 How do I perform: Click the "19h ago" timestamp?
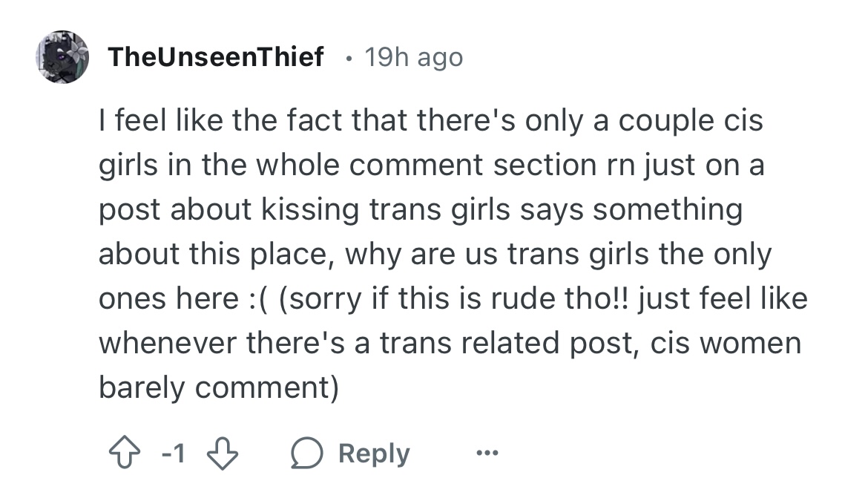413,57
